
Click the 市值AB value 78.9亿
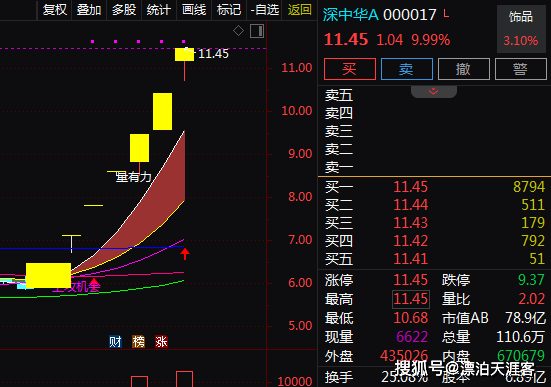525,318
